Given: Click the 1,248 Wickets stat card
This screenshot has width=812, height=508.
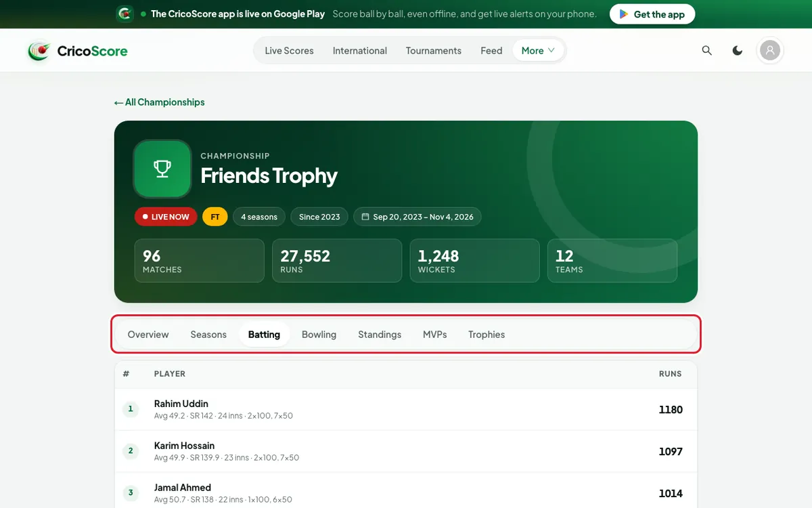Looking at the screenshot, I should (475, 261).
